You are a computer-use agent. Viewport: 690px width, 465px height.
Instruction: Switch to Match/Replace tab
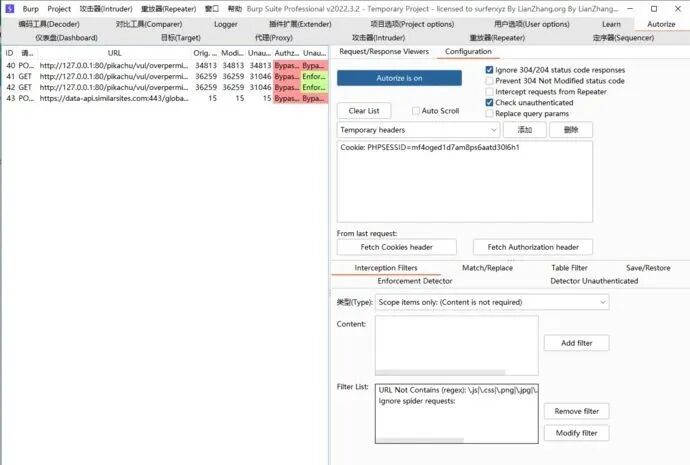[x=487, y=267]
